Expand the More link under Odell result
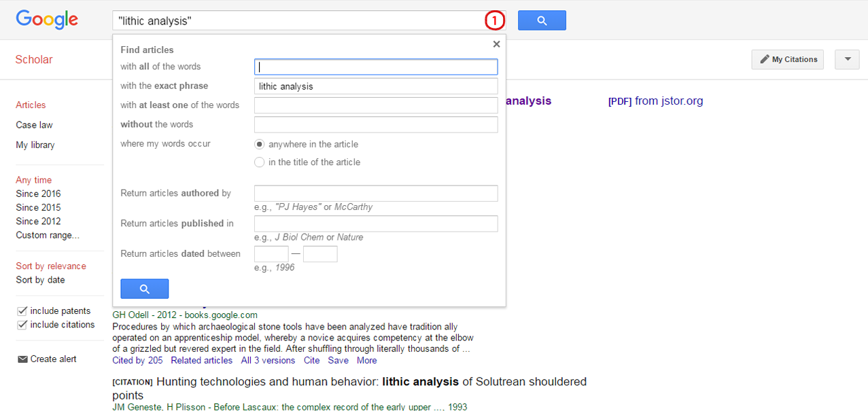Screen dimensions: 868x411 367,361
